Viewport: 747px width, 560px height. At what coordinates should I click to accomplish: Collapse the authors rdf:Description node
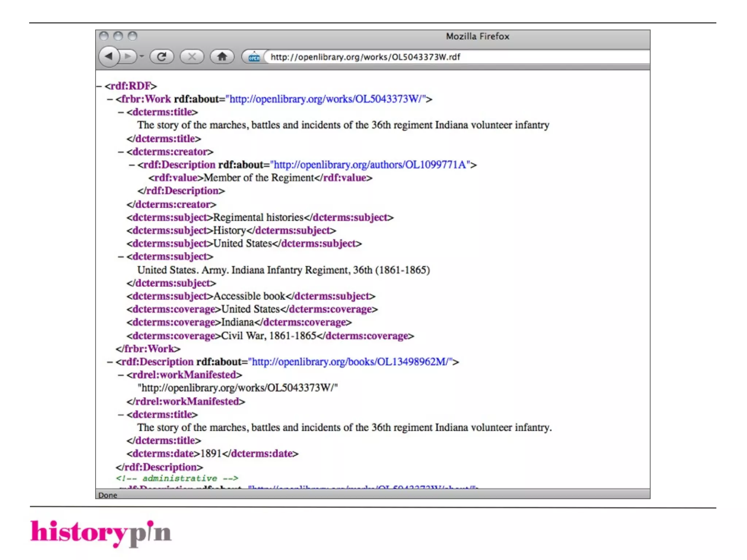(132, 165)
